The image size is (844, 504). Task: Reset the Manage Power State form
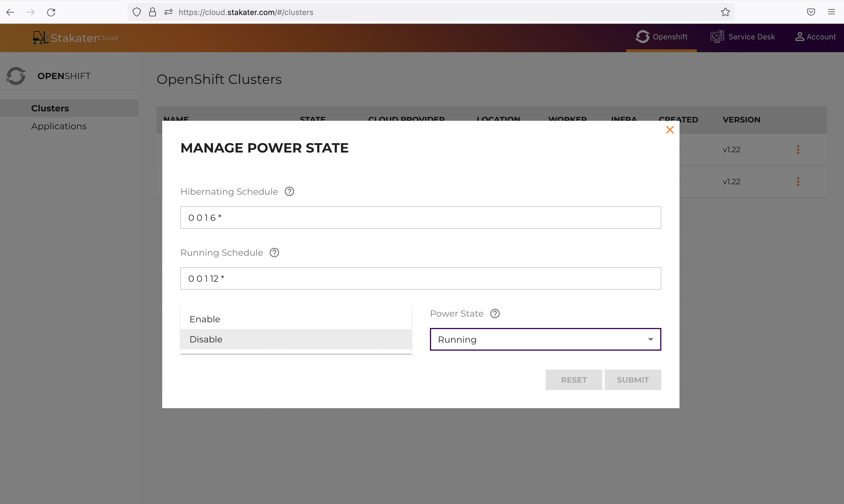click(573, 380)
